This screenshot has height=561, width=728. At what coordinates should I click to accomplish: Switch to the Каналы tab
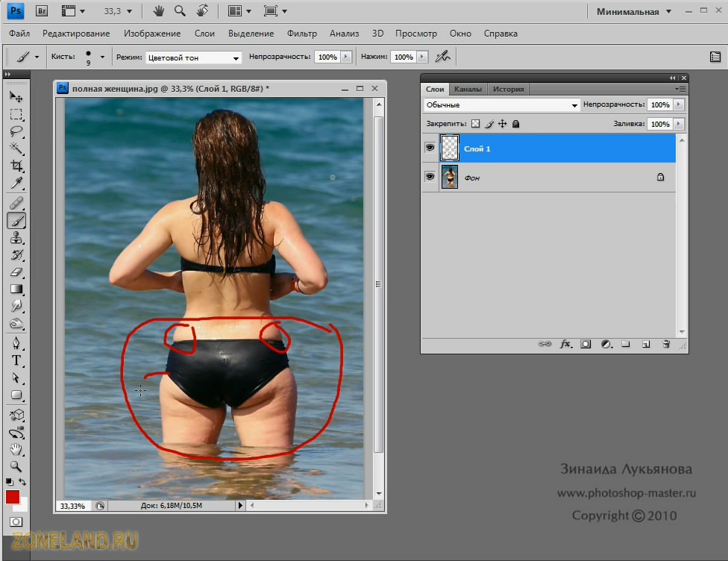(468, 89)
